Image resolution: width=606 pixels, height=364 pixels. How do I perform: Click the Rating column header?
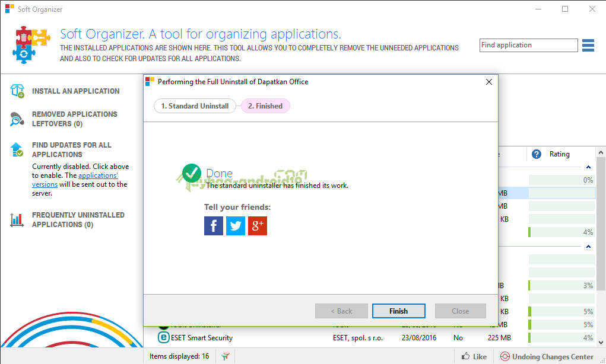point(559,154)
